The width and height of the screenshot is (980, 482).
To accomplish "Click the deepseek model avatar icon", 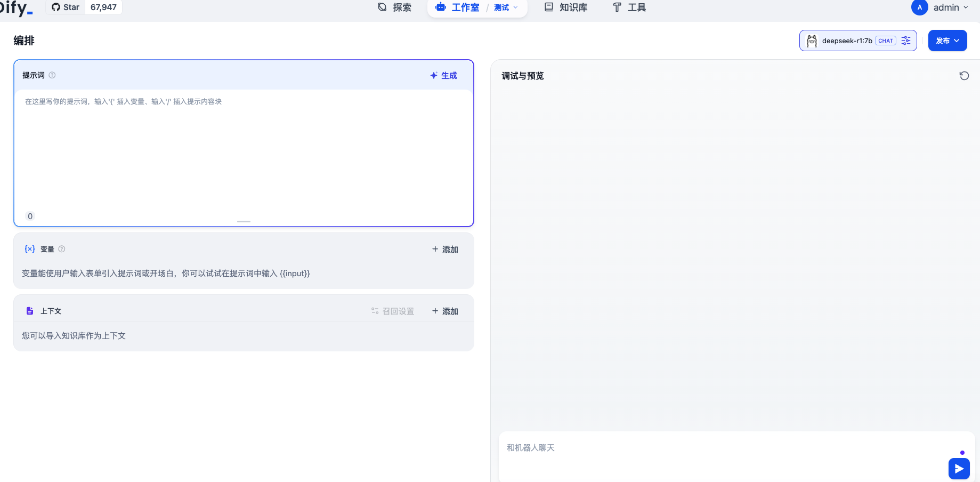I will pyautogui.click(x=812, y=40).
